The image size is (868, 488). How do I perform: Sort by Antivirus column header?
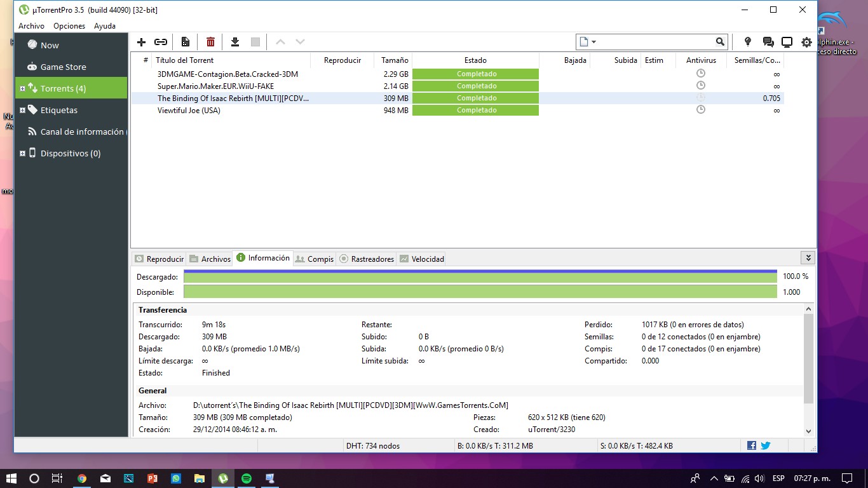(x=701, y=60)
